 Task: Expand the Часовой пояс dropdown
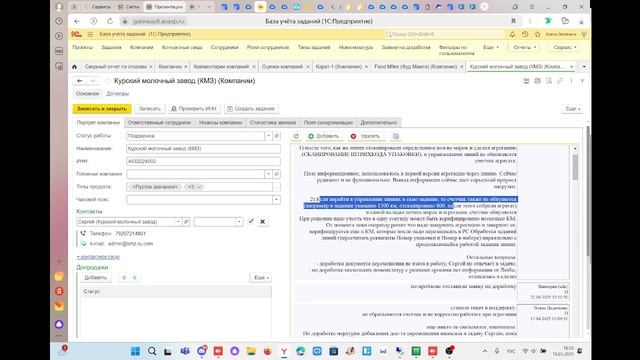(x=276, y=200)
